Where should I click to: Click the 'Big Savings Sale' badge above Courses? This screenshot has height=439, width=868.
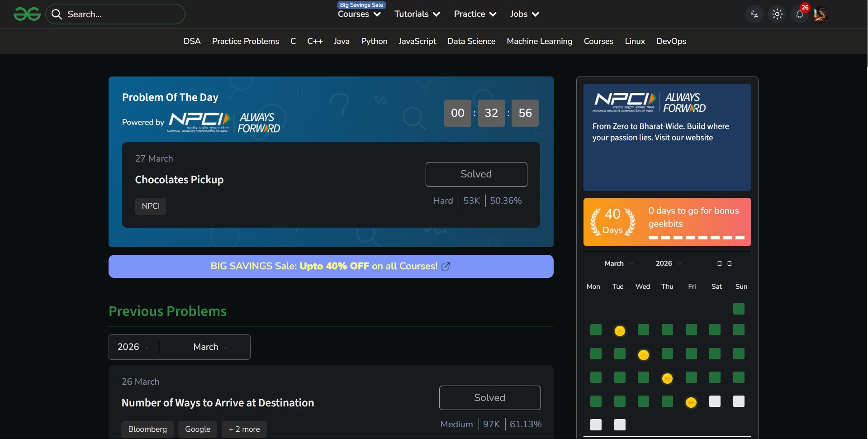point(361,5)
